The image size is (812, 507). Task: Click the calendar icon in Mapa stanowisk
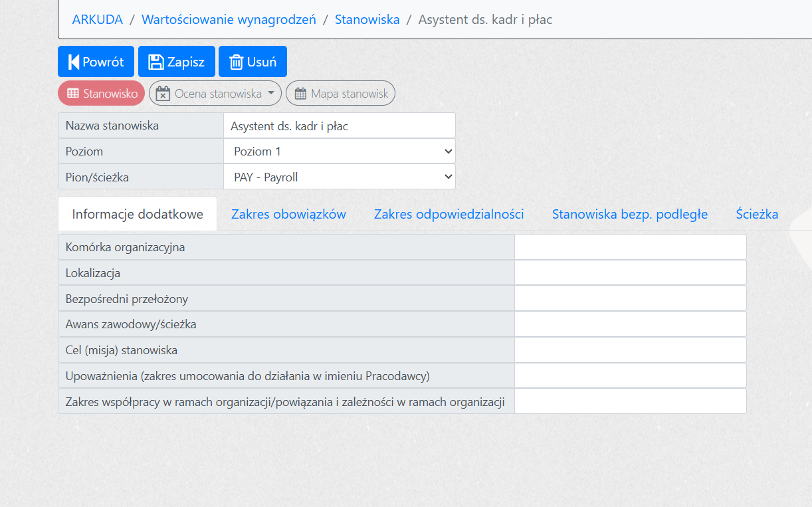pos(300,94)
